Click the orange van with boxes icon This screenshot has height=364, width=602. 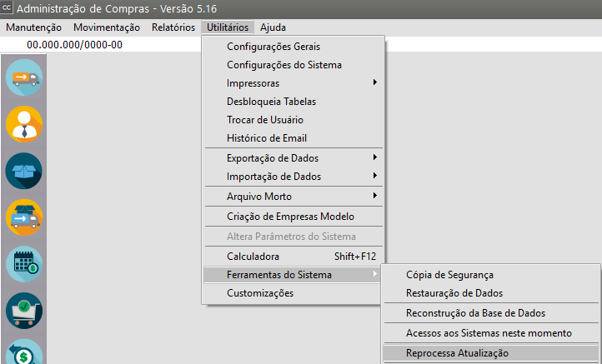point(24,217)
